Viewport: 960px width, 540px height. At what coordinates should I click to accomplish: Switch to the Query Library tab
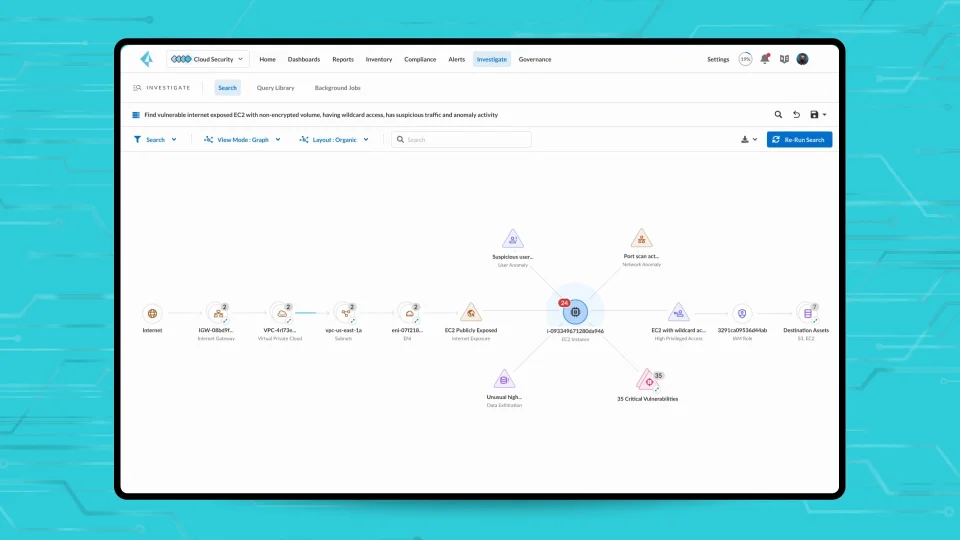coord(276,88)
